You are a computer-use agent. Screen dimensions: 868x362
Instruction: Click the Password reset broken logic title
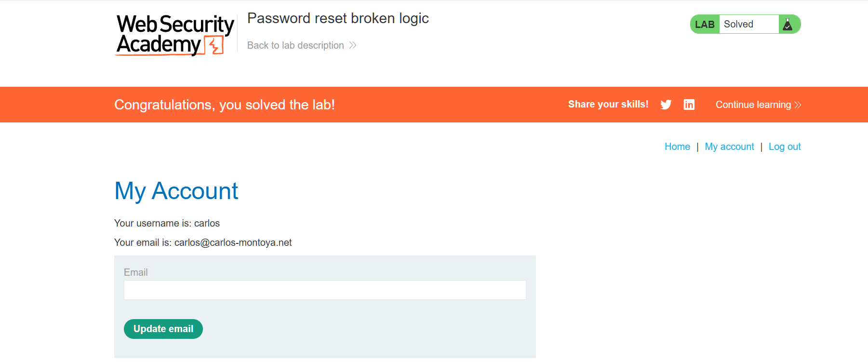tap(338, 18)
